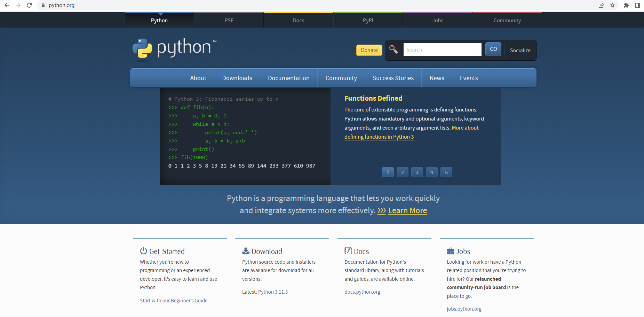Show slide 2 of the code carousel
The width and height of the screenshot is (644, 317).
pos(403,172)
